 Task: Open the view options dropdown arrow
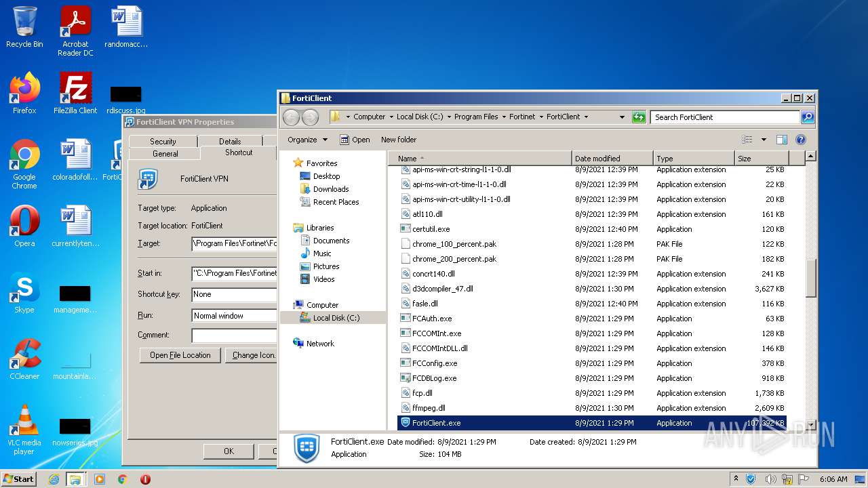[764, 140]
